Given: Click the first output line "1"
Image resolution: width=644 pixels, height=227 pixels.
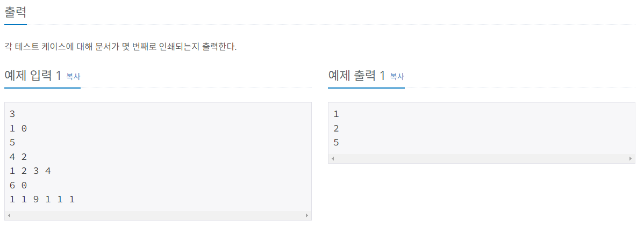Looking at the screenshot, I should coord(336,114).
